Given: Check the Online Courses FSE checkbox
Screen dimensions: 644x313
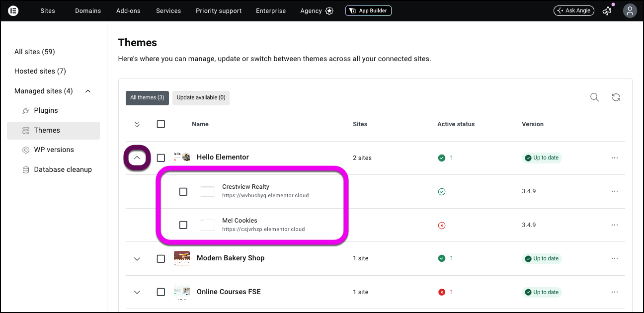Looking at the screenshot, I should [161, 292].
